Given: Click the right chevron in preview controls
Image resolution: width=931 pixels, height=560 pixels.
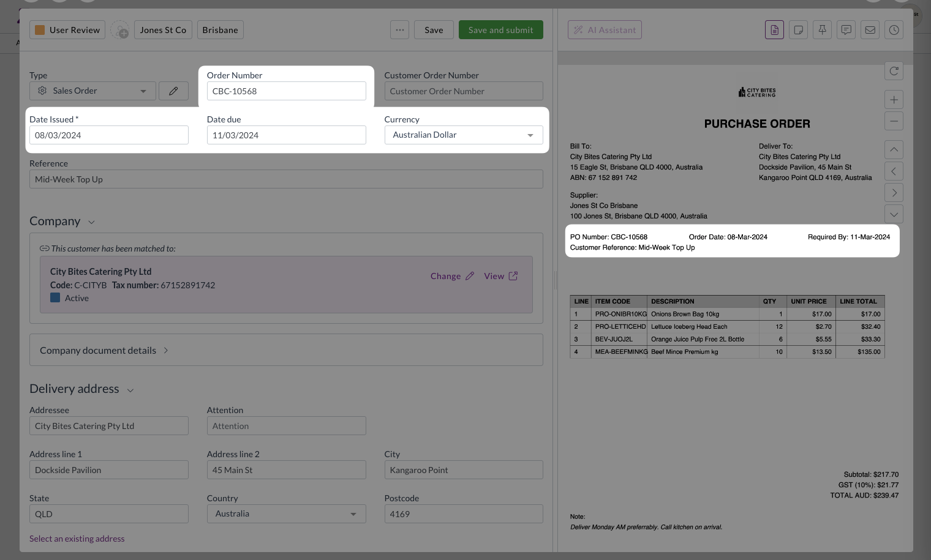Looking at the screenshot, I should tap(894, 193).
